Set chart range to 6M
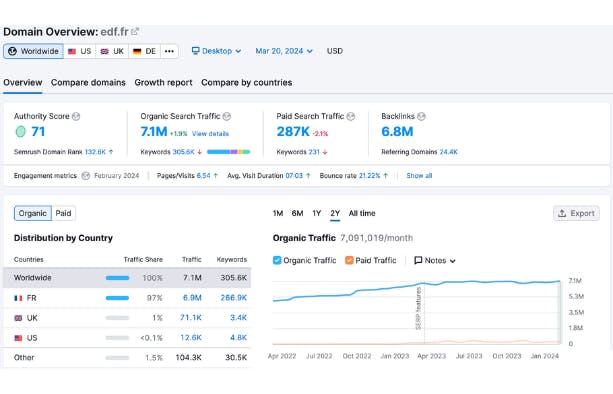This screenshot has width=613, height=394. (x=297, y=213)
